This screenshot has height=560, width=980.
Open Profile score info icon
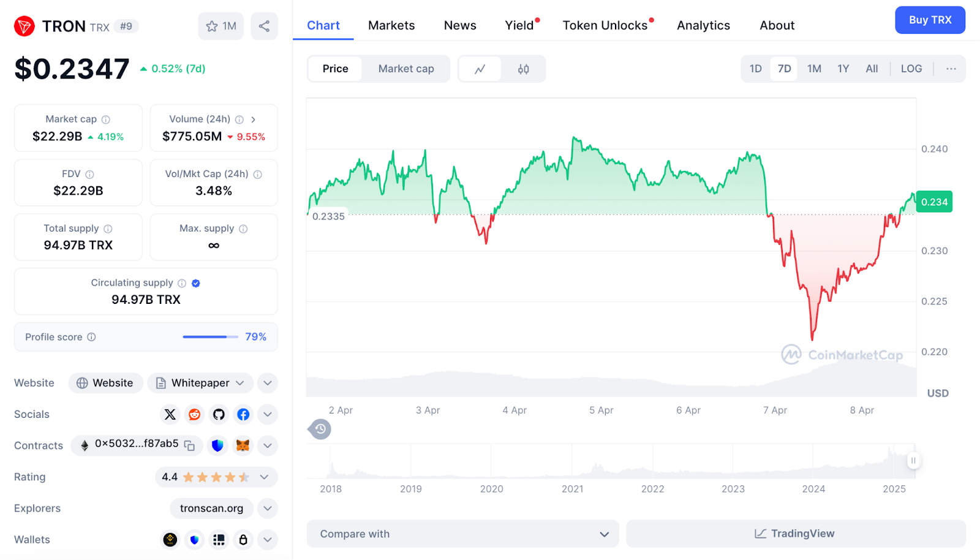tap(91, 337)
